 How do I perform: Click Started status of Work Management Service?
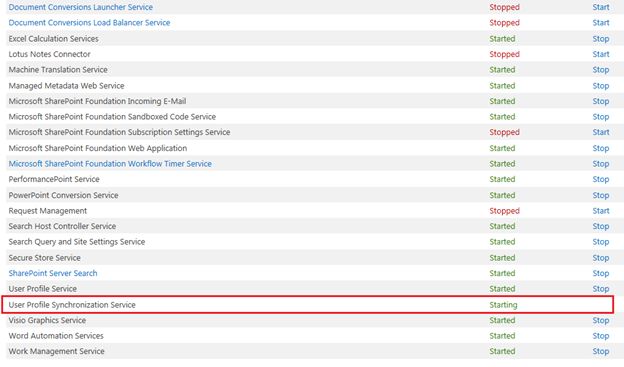502,351
